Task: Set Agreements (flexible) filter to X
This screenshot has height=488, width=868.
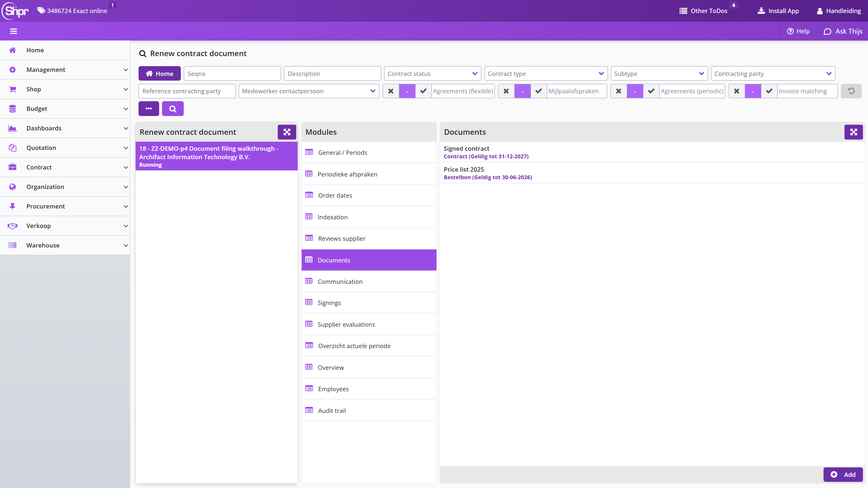Action: (x=391, y=91)
